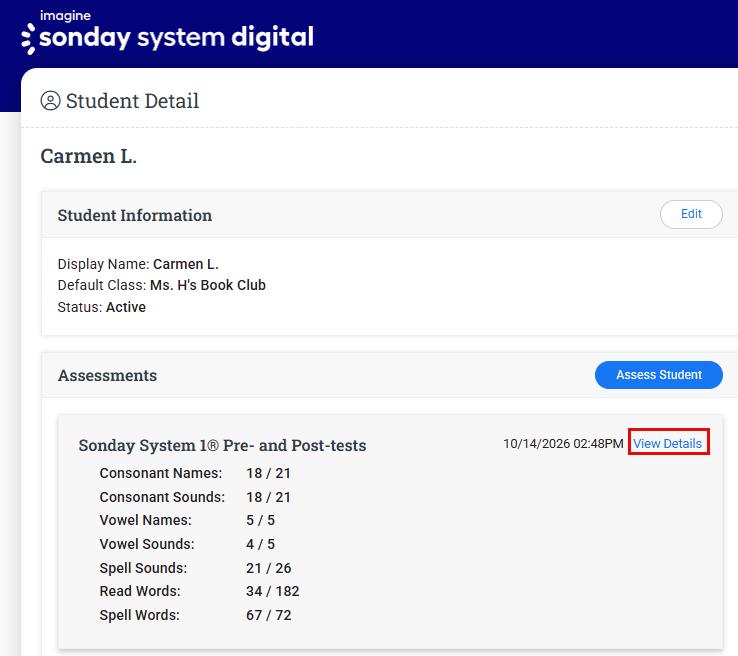Click the Student Information section title
Image resolution: width=738 pixels, height=656 pixels.
pos(135,216)
